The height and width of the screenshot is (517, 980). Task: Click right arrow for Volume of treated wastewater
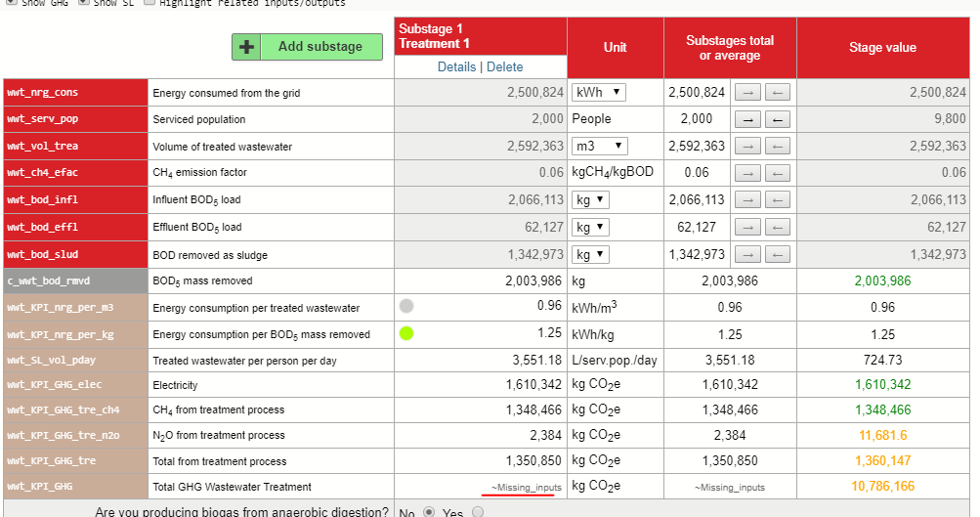point(747,147)
